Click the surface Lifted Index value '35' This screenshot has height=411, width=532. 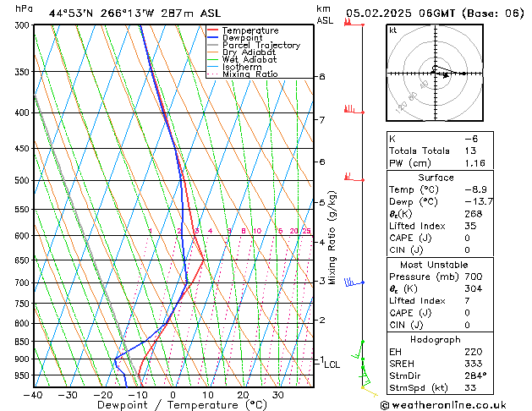pyautogui.click(x=470, y=226)
